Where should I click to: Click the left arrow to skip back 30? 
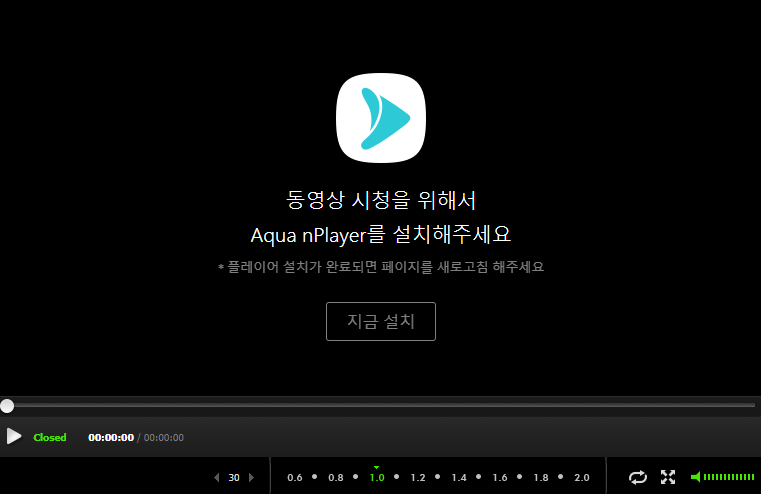point(216,478)
